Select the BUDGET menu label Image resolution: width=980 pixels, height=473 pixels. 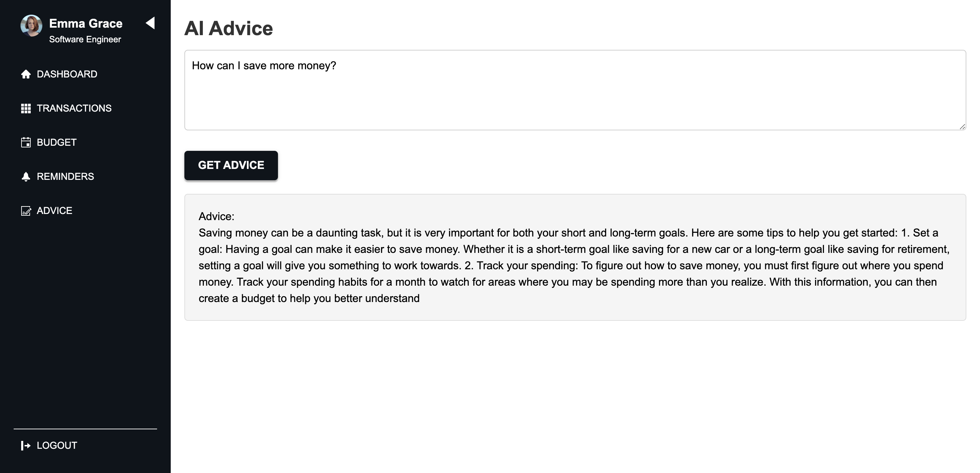tap(57, 142)
